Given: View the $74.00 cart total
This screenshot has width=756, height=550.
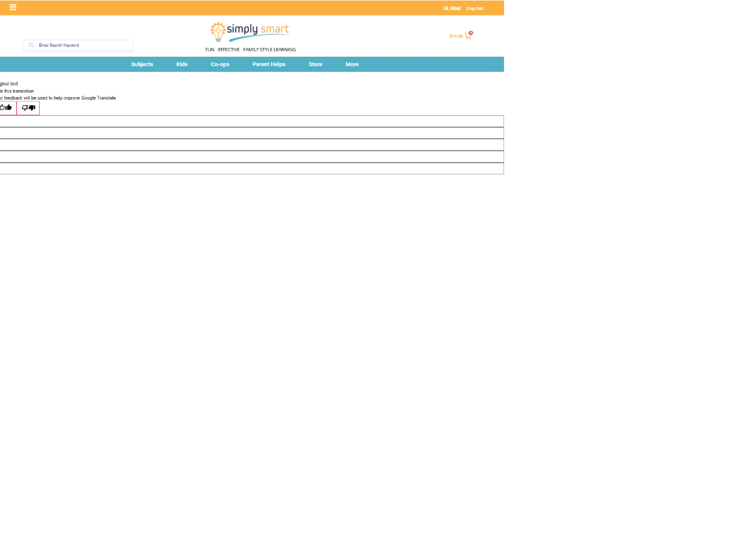Looking at the screenshot, I should (455, 37).
